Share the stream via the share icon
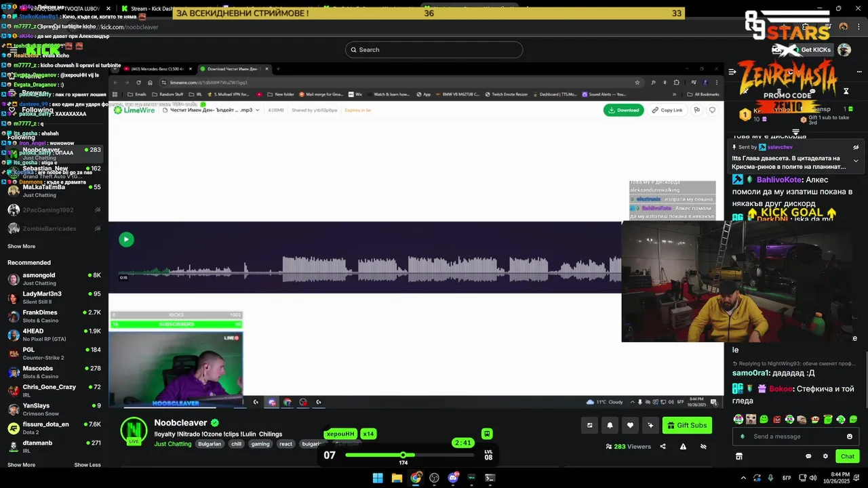 [x=663, y=447]
